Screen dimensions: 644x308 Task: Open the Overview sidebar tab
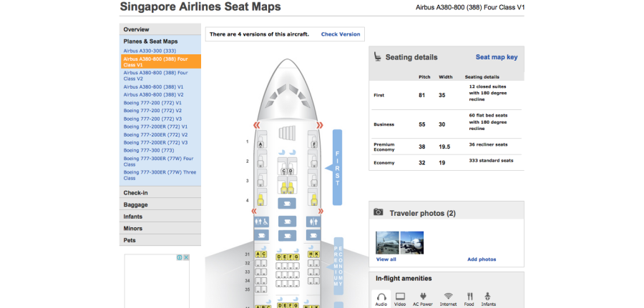point(136,29)
